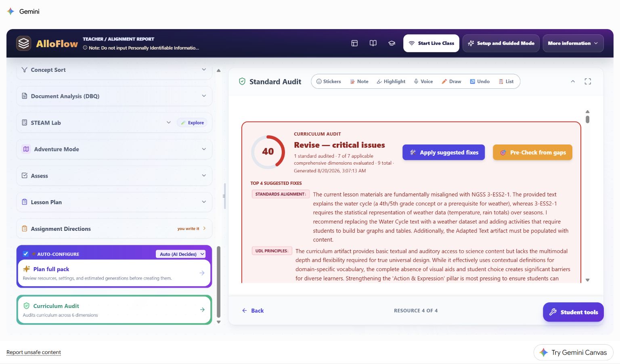This screenshot has height=364, width=620.
Task: Expand the Concept Sort section
Action: pyautogui.click(x=114, y=70)
